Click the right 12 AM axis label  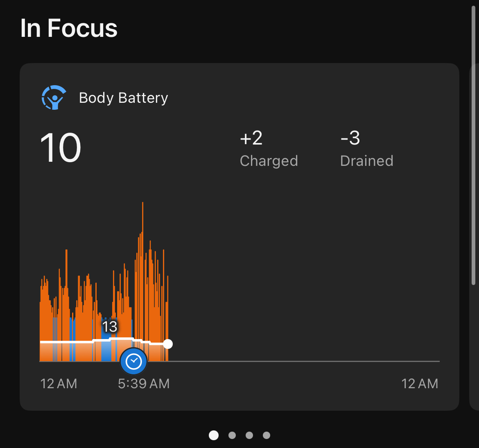click(x=420, y=384)
